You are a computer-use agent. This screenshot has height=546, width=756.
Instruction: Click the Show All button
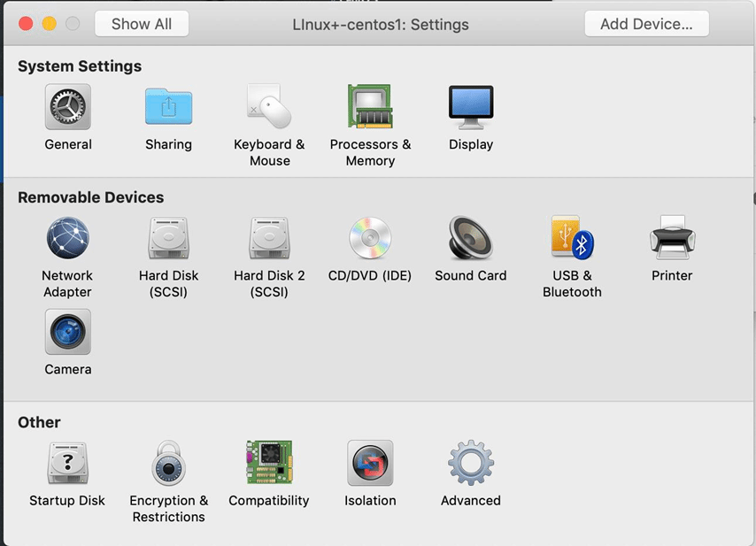(x=141, y=24)
